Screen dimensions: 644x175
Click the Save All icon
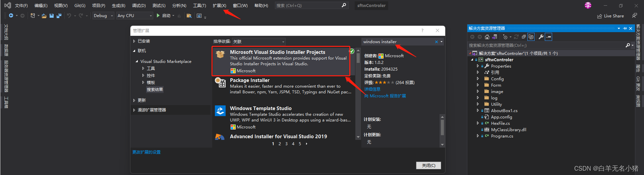click(59, 16)
